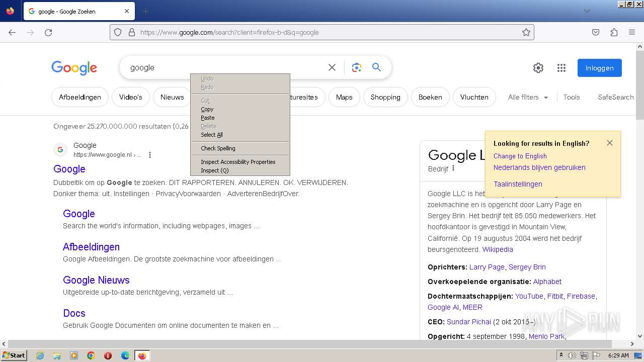Image resolution: width=644 pixels, height=362 pixels.
Task: Select Paste from context menu
Action: pyautogui.click(x=240, y=118)
